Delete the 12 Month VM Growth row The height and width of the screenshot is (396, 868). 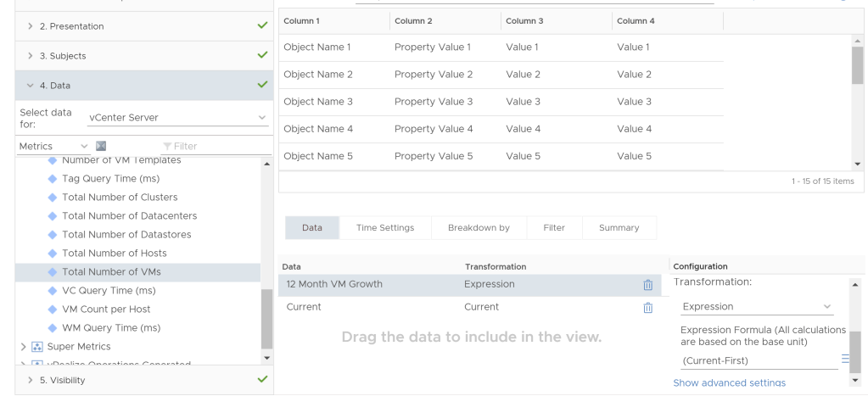648,285
